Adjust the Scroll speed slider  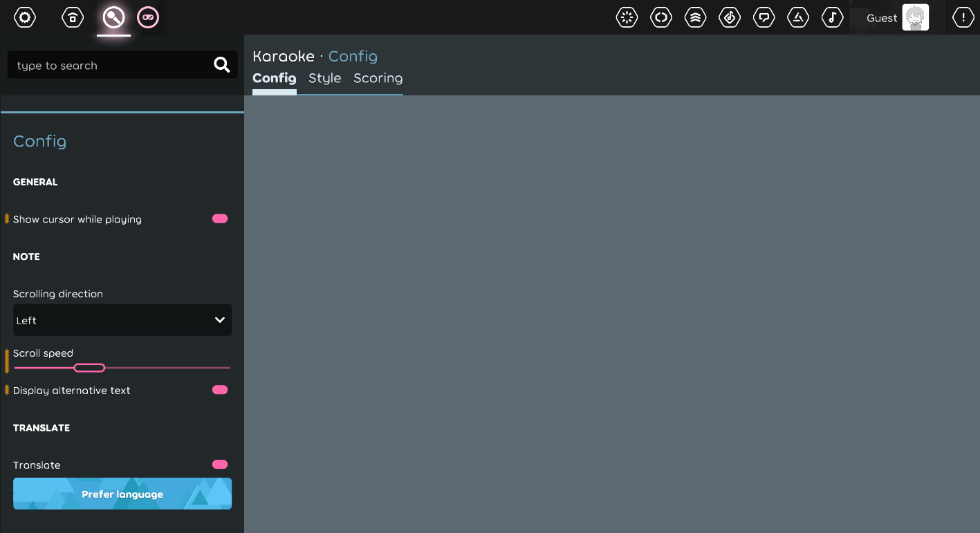[89, 367]
